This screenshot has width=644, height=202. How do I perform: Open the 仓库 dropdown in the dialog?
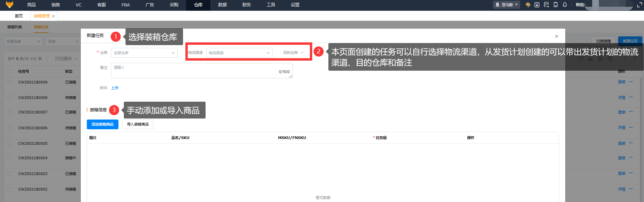coord(144,53)
